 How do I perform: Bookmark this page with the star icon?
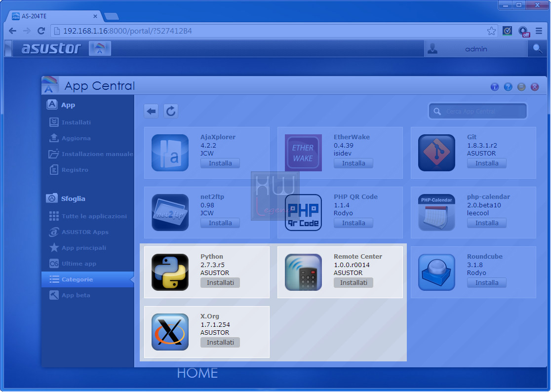pyautogui.click(x=491, y=31)
